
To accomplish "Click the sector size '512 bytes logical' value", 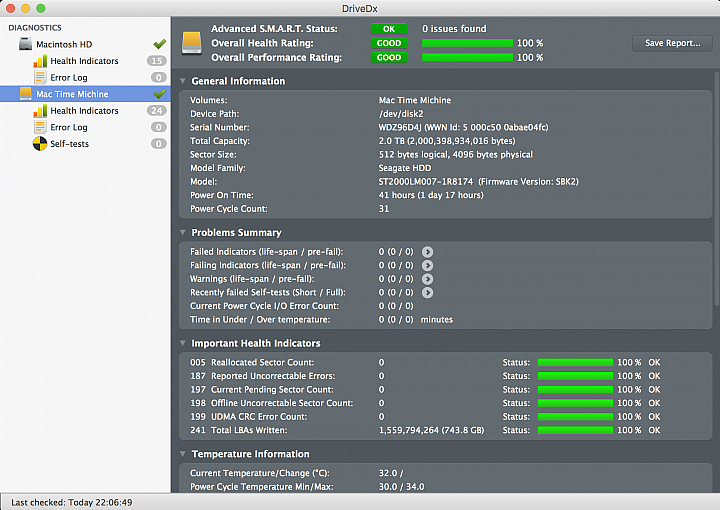I will coord(456,154).
